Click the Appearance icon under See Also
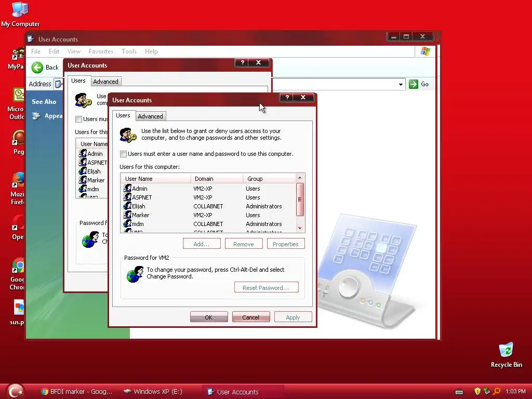Viewport: 532px width, 399px height. tap(36, 116)
